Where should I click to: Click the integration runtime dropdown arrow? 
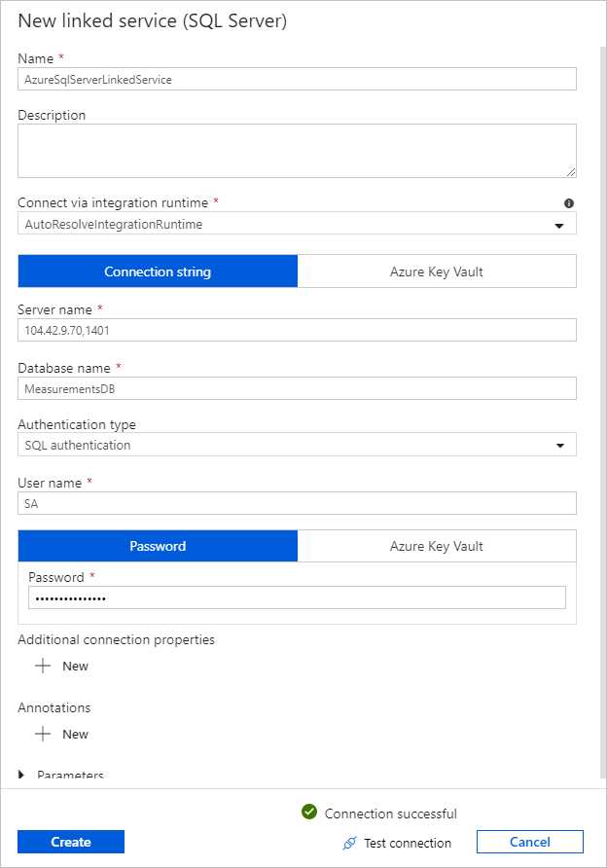[561, 223]
